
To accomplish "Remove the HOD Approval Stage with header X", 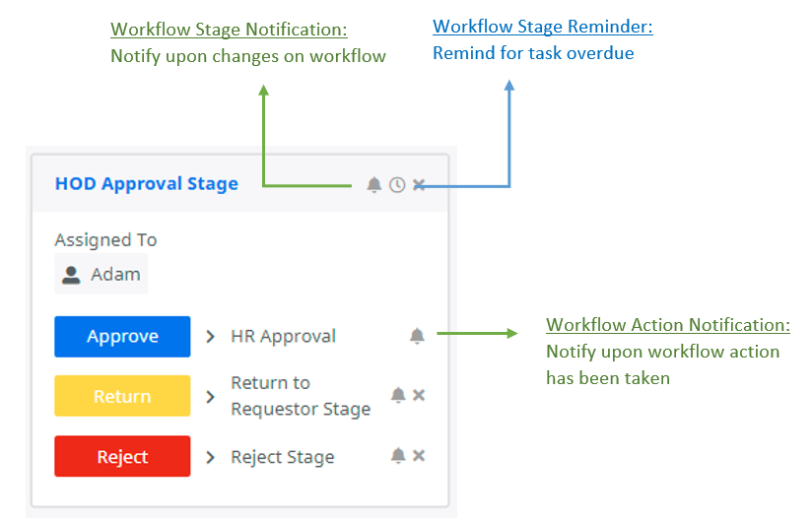I will pos(419,184).
